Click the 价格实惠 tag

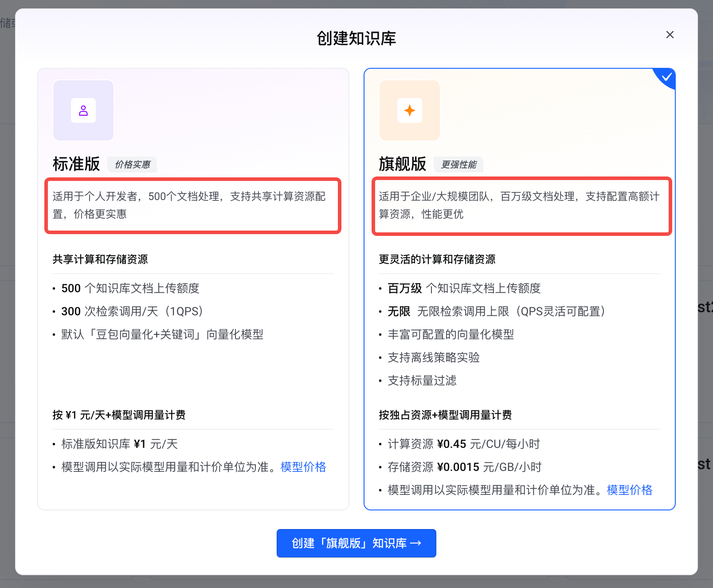pos(133,165)
